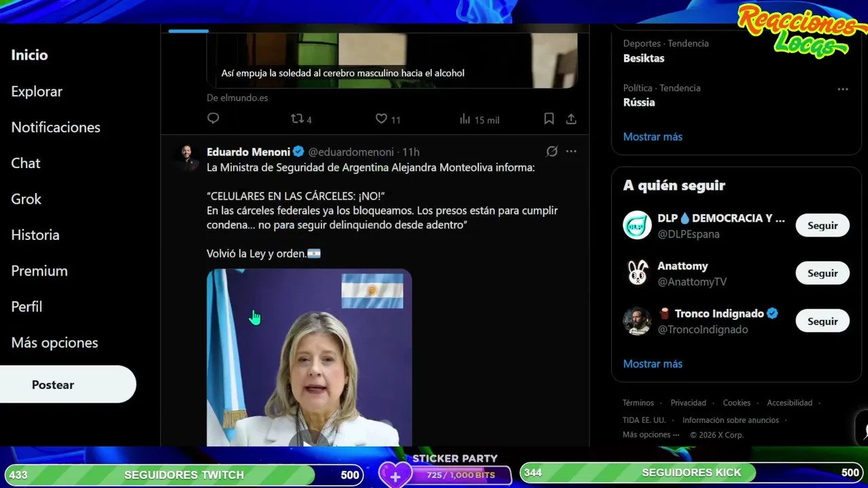Open Grok from the left sidebar

point(26,199)
